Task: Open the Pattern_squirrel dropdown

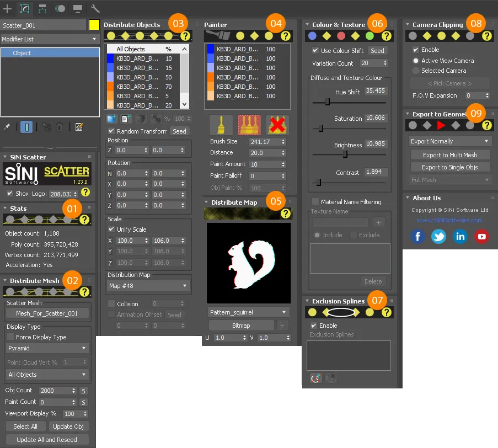Action: 250,312
